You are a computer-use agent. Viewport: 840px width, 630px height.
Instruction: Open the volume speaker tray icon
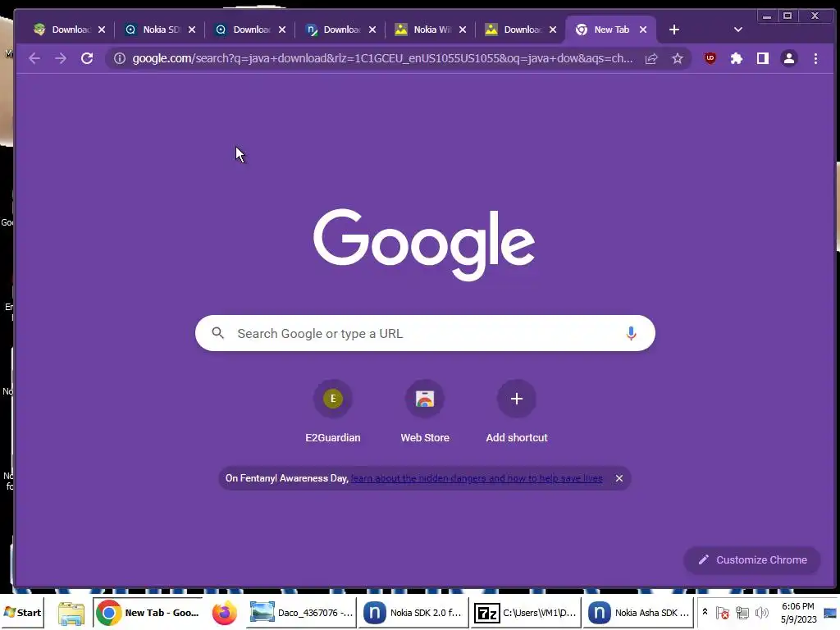click(x=761, y=612)
